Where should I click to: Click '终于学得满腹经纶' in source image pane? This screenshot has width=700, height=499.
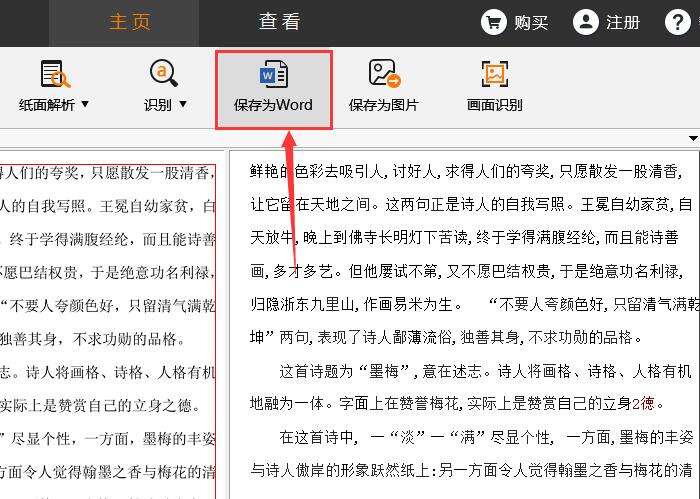[x=68, y=239]
